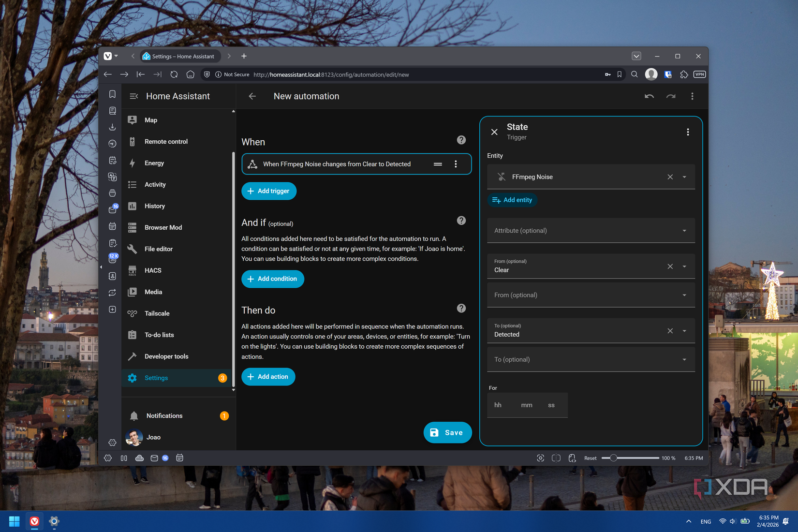This screenshot has width=798, height=532.
Task: Click the Add trigger button
Action: [269, 191]
